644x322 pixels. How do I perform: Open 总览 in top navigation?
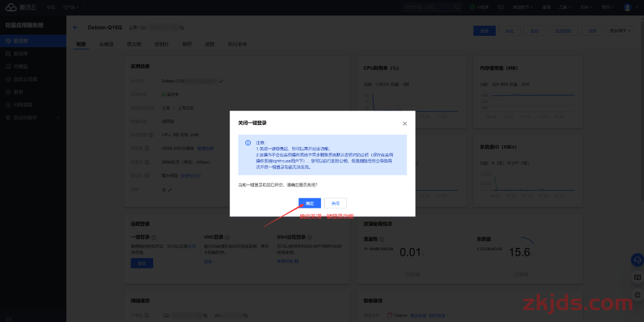pyautogui.click(x=50, y=7)
